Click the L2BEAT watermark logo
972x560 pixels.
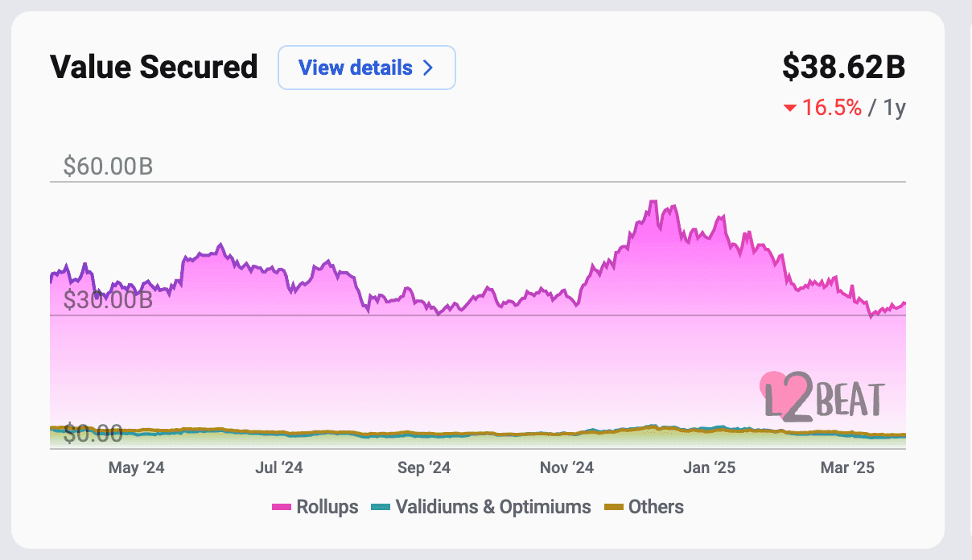click(x=821, y=397)
